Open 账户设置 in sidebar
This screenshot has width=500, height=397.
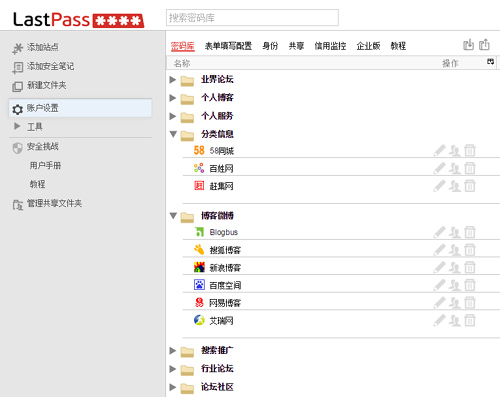(x=80, y=108)
